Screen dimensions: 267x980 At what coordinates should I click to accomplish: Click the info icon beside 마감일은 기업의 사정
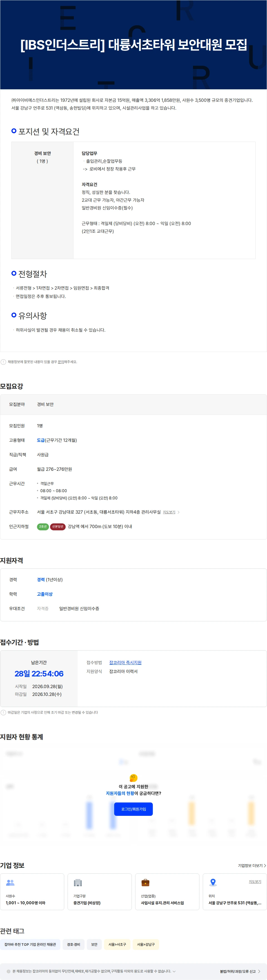click(x=3, y=712)
